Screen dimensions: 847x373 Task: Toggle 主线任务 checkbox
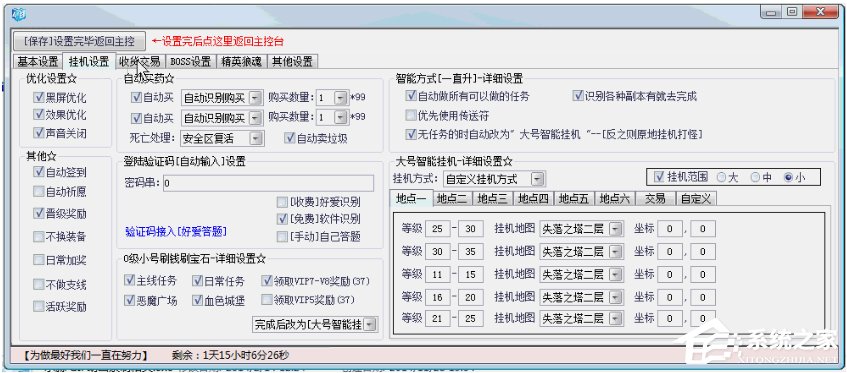[151, 281]
